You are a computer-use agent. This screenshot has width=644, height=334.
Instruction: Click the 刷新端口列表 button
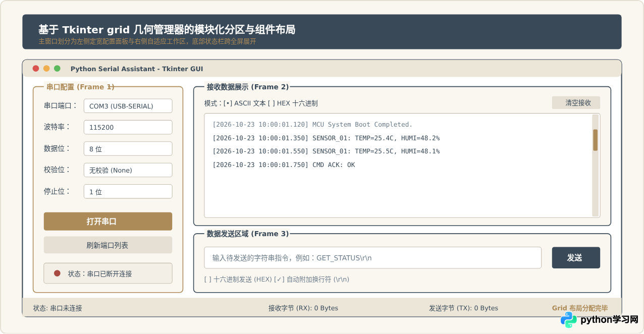tap(108, 245)
